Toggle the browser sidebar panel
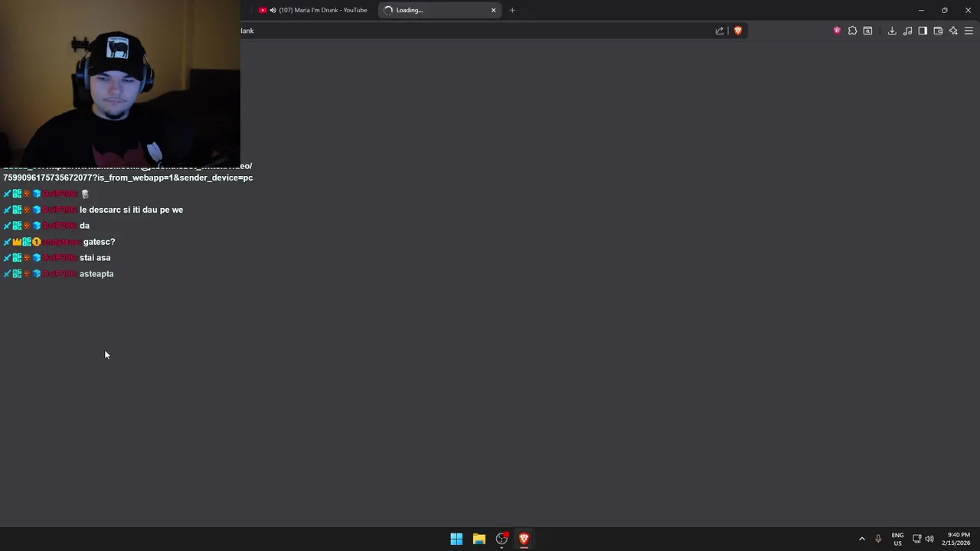This screenshot has width=980, height=551. tap(923, 31)
